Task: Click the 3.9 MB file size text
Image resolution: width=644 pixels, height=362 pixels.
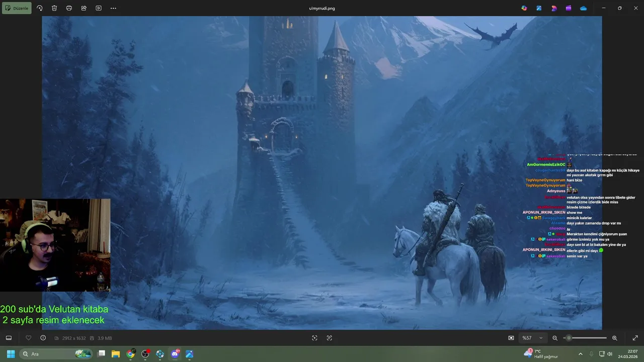Action: click(105, 338)
